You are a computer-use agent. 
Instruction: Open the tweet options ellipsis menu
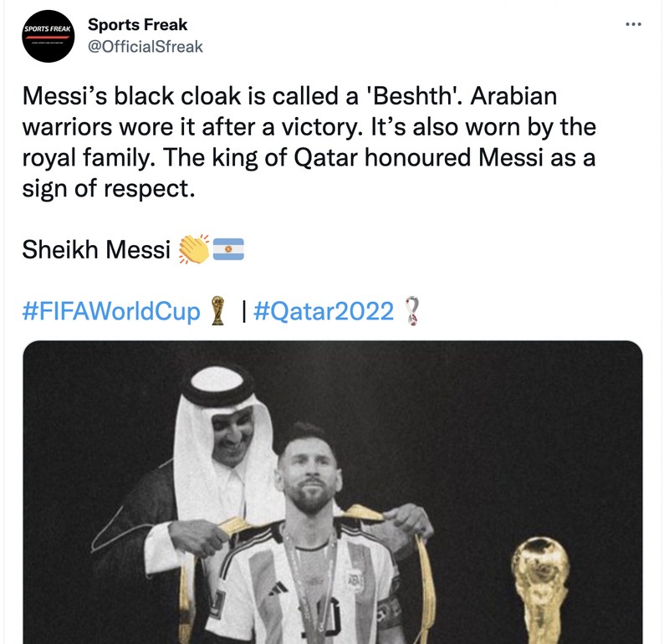(633, 23)
